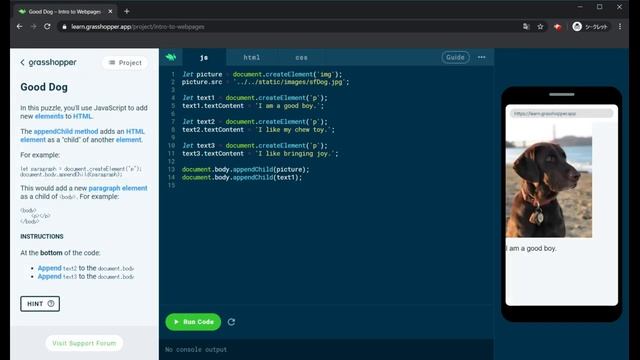This screenshot has width=640, height=360.
Task: Click code line 'text2.textContent' assignment
Action: pos(258,130)
